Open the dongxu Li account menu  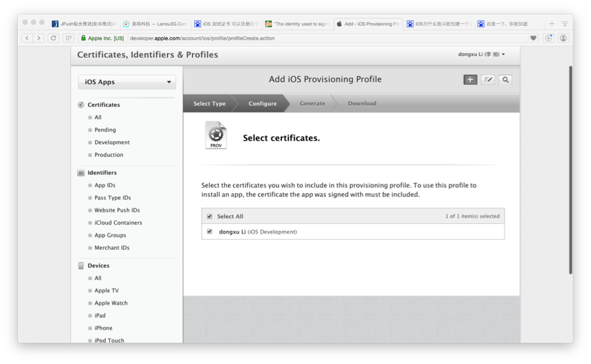coord(481,54)
